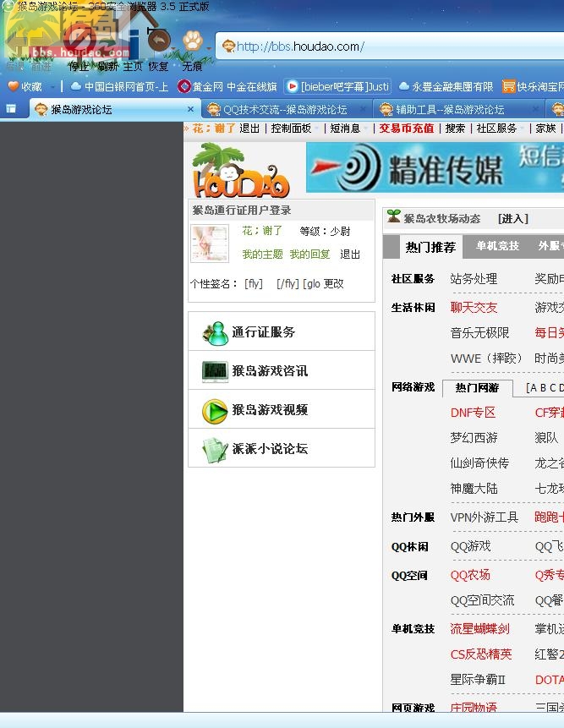Open 短消息 messages in top navigation

(345, 129)
